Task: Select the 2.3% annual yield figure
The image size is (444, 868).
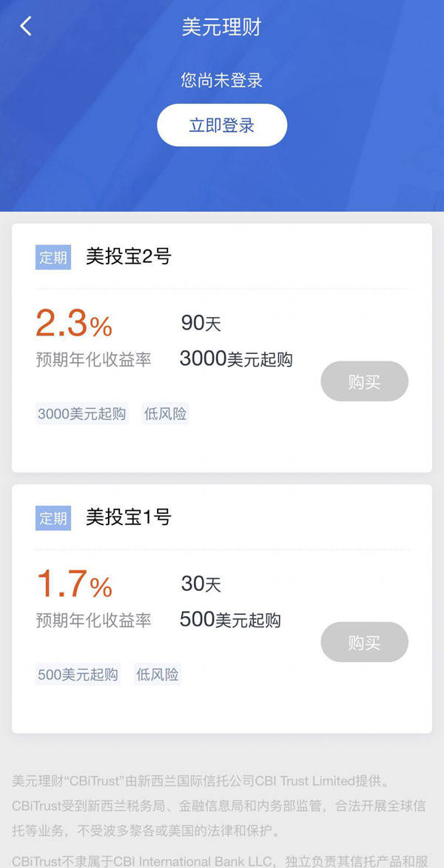Action: tap(74, 324)
